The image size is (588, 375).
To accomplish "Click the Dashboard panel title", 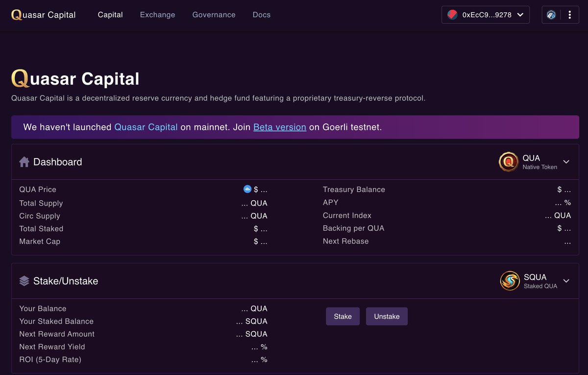I will (x=58, y=162).
